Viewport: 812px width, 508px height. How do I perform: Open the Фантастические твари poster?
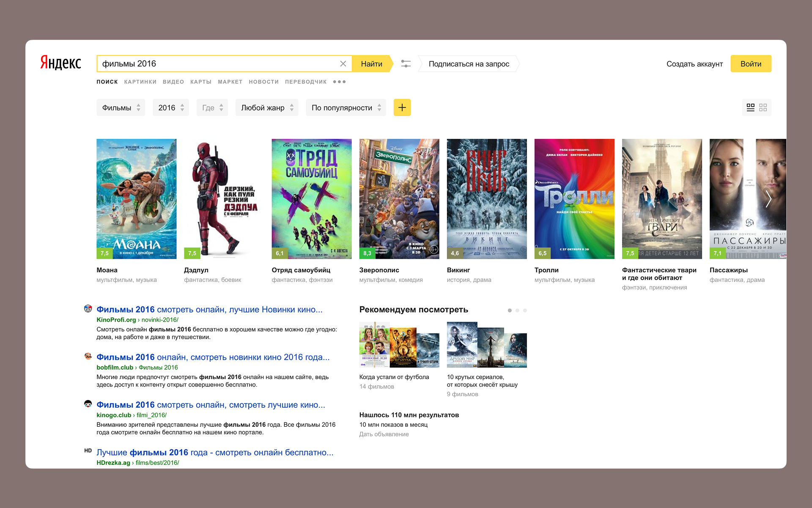pyautogui.click(x=662, y=199)
